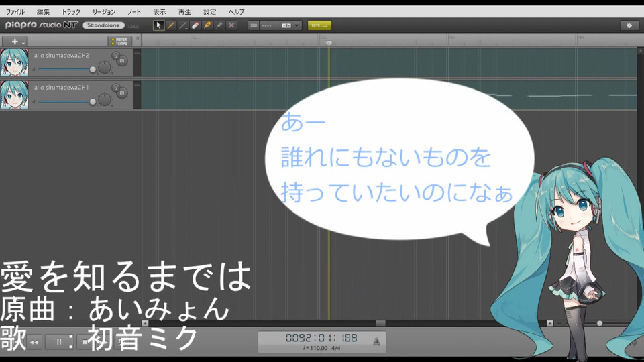The width and height of the screenshot is (644, 362).
Task: Click the track name ai o sirumadewaCH1
Action: click(62, 87)
